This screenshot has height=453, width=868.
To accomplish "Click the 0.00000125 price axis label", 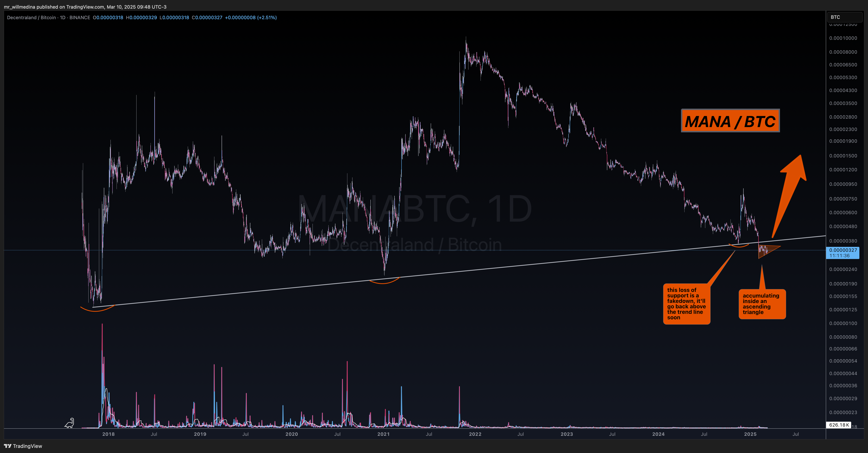I will 843,310.
